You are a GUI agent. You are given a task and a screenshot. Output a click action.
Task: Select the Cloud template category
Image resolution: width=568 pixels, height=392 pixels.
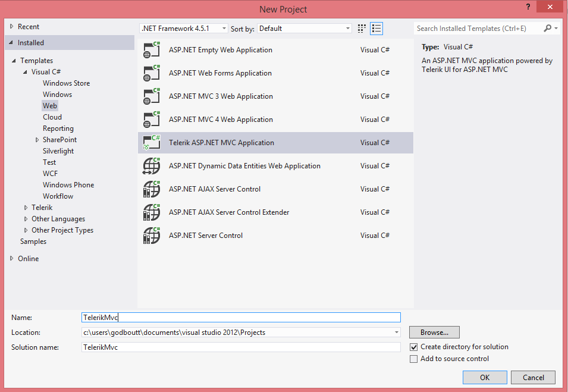[52, 117]
